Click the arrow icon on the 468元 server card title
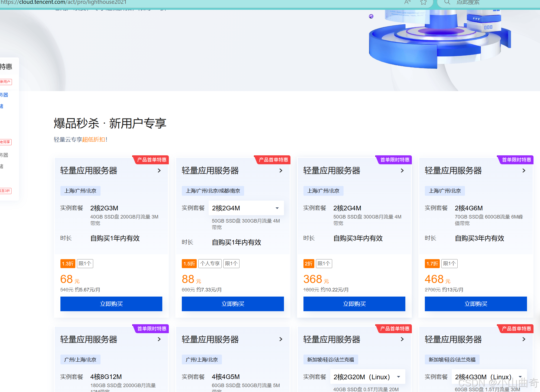Image resolution: width=540 pixels, height=392 pixels. coord(524,171)
